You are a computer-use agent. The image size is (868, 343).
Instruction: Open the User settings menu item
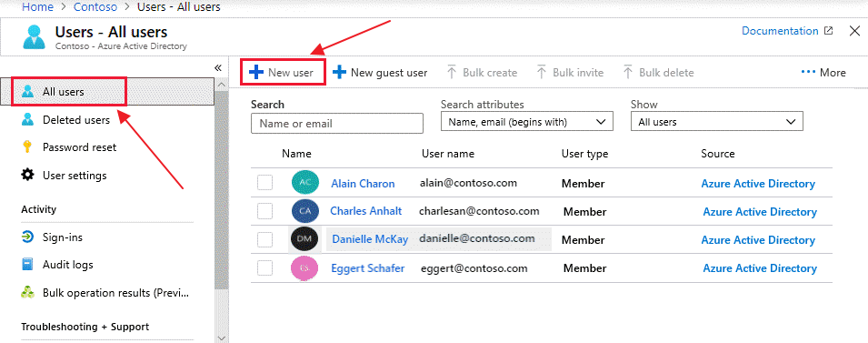point(75,176)
